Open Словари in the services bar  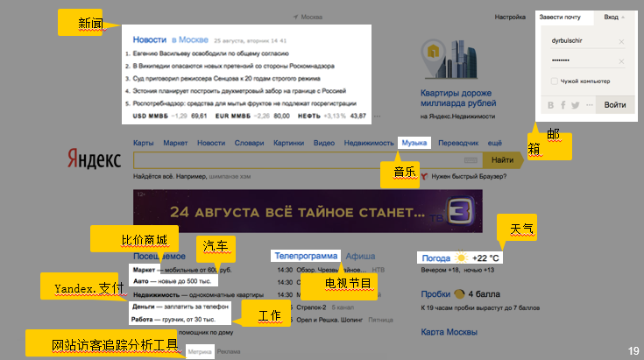(x=250, y=143)
